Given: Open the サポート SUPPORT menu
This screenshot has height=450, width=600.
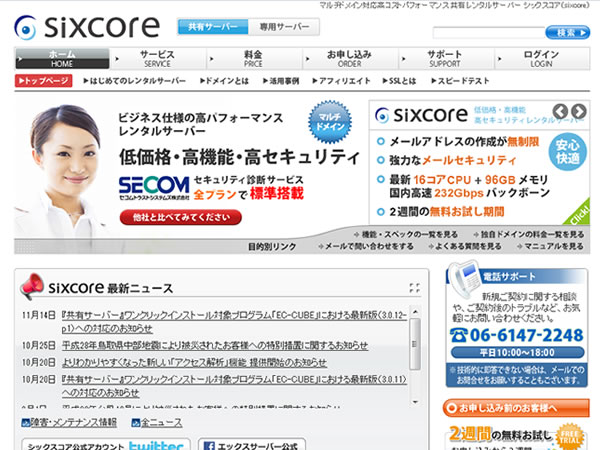Looking at the screenshot, I should (x=445, y=59).
